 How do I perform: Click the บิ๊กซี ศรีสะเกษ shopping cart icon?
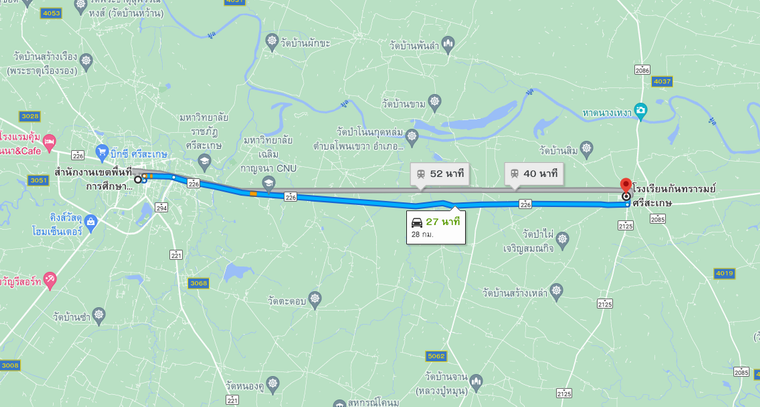(102, 153)
